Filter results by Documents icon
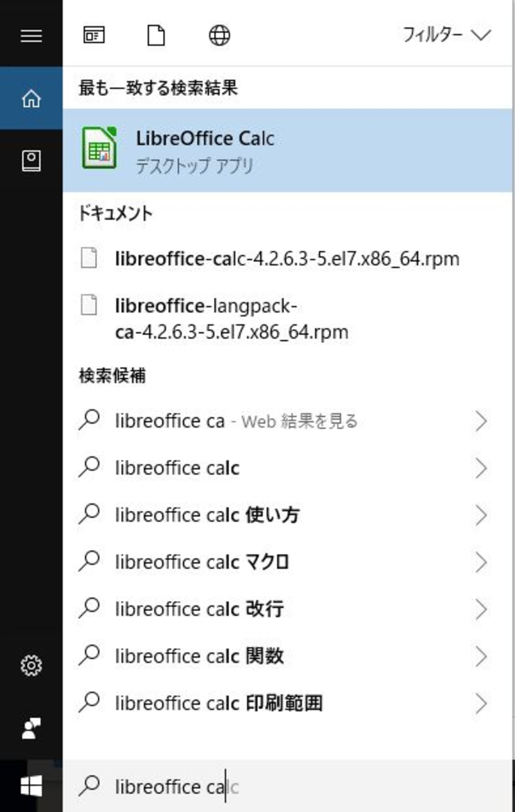This screenshot has width=515, height=812. [156, 35]
